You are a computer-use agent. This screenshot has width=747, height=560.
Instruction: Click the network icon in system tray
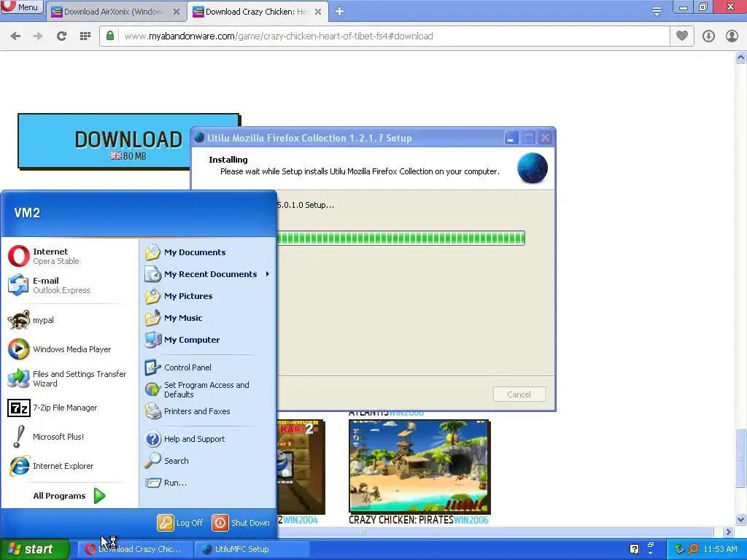click(679, 549)
